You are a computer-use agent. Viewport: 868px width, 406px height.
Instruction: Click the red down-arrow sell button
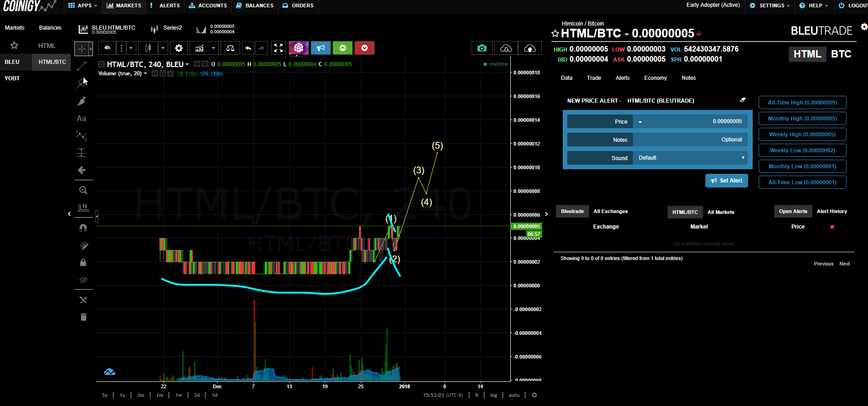(365, 48)
